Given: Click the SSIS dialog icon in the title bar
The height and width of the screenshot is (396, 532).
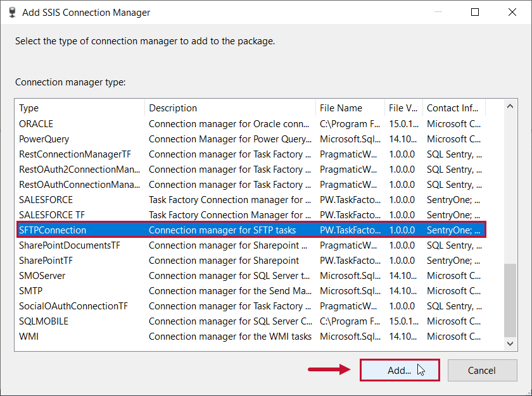Looking at the screenshot, I should click(x=11, y=12).
